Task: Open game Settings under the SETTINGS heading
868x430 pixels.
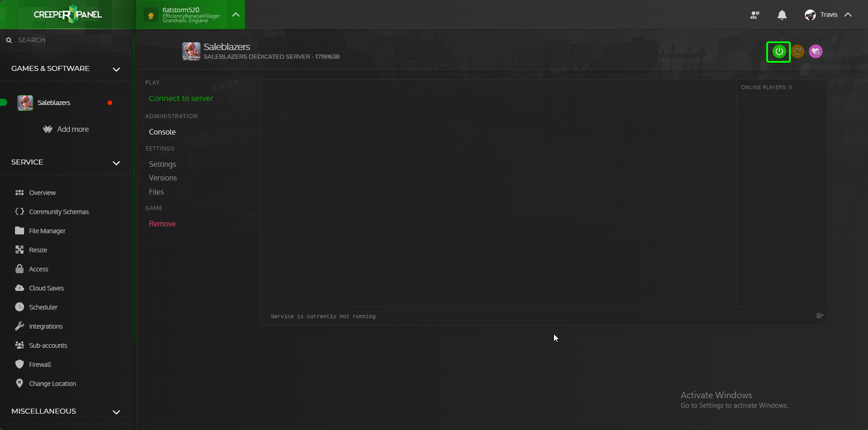Action: [x=162, y=164]
